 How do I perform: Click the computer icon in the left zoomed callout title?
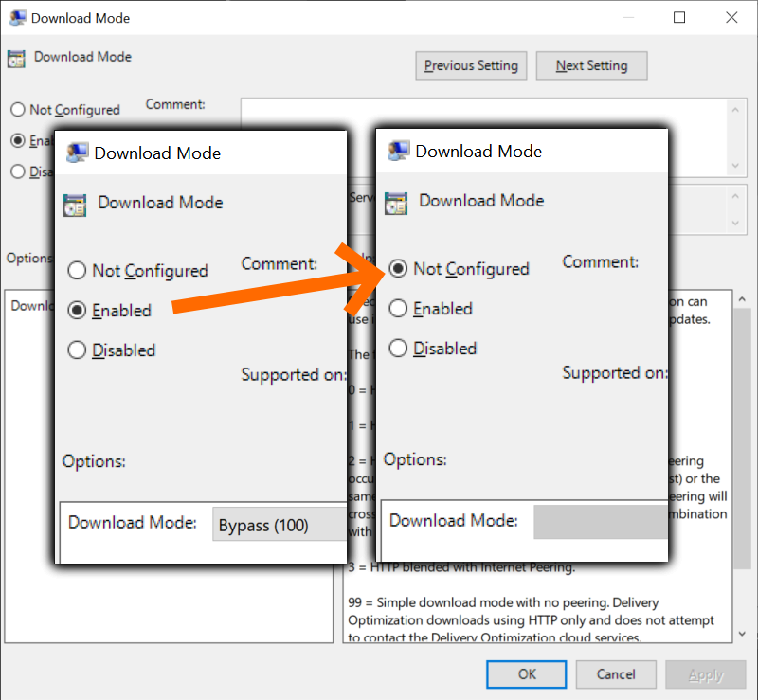click(77, 153)
